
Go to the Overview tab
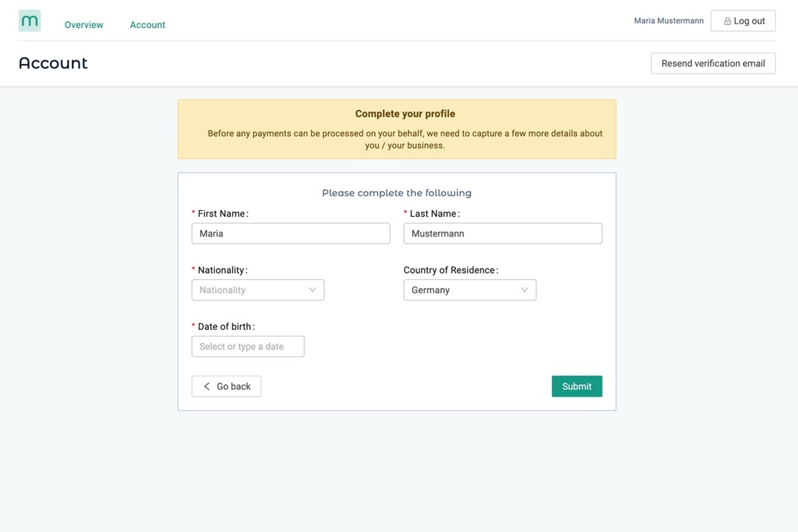(x=84, y=25)
